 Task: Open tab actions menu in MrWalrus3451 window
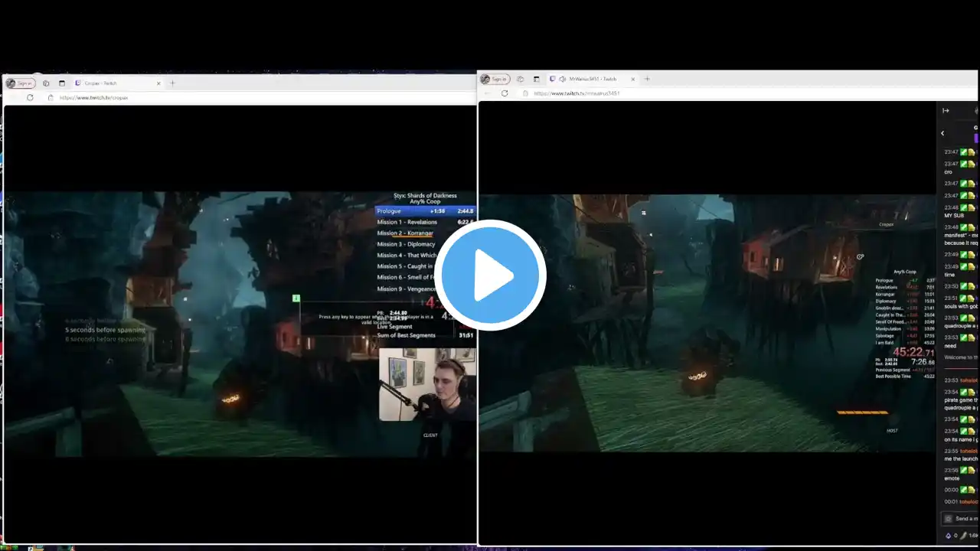pyautogui.click(x=536, y=79)
